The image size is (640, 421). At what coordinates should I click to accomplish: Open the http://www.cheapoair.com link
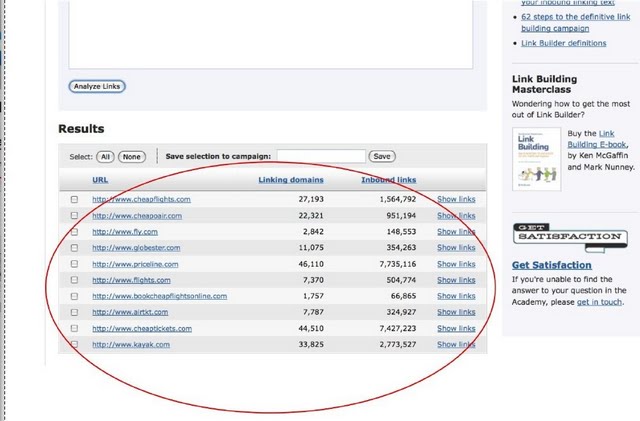(x=137, y=216)
